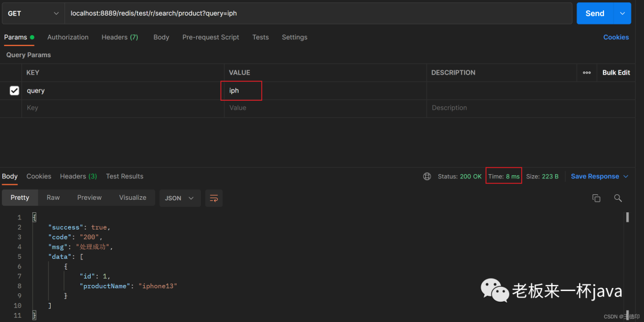Open the Pre-request Script tab
The height and width of the screenshot is (322, 644).
tap(210, 37)
